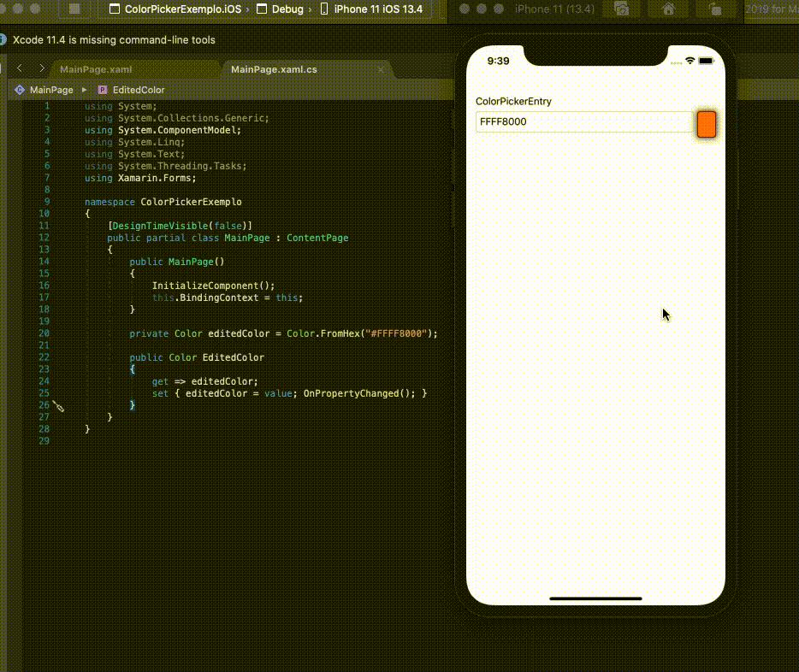Screen dimensions: 799x672
Task: Navigate back in editor history
Action: 20,68
